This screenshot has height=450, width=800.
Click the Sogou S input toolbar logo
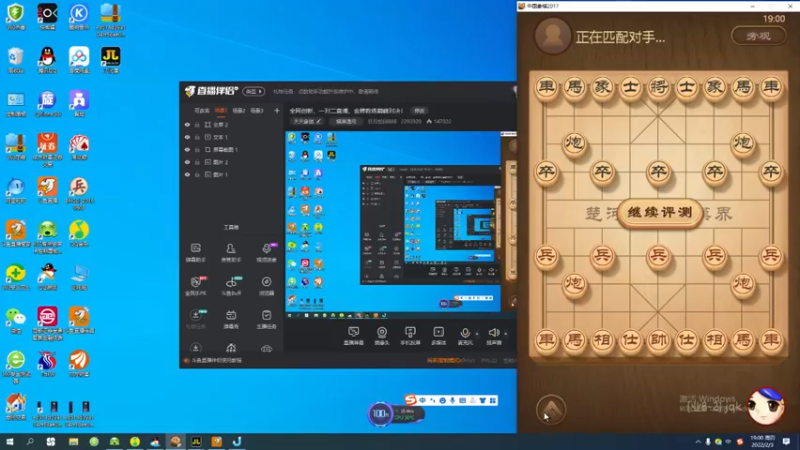coord(410,399)
